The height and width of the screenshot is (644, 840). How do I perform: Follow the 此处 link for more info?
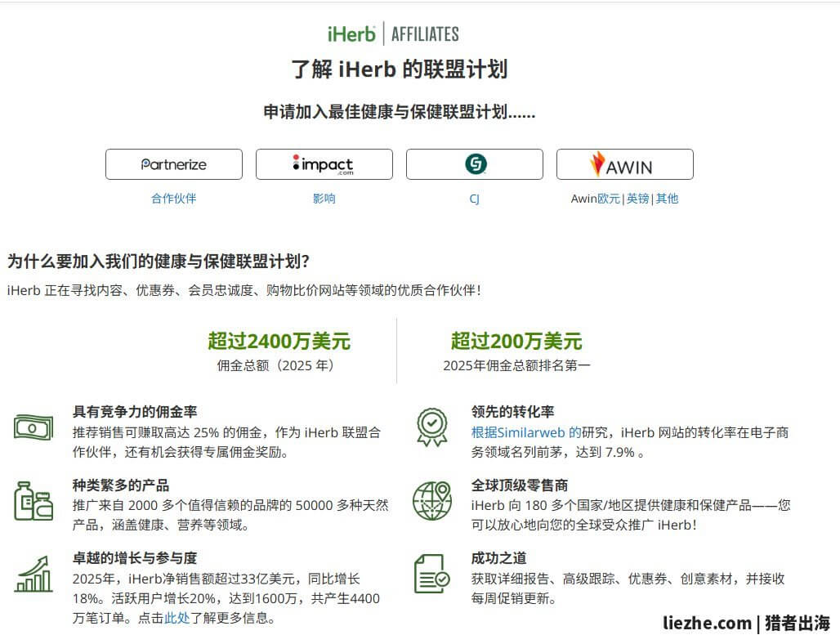[x=176, y=618]
